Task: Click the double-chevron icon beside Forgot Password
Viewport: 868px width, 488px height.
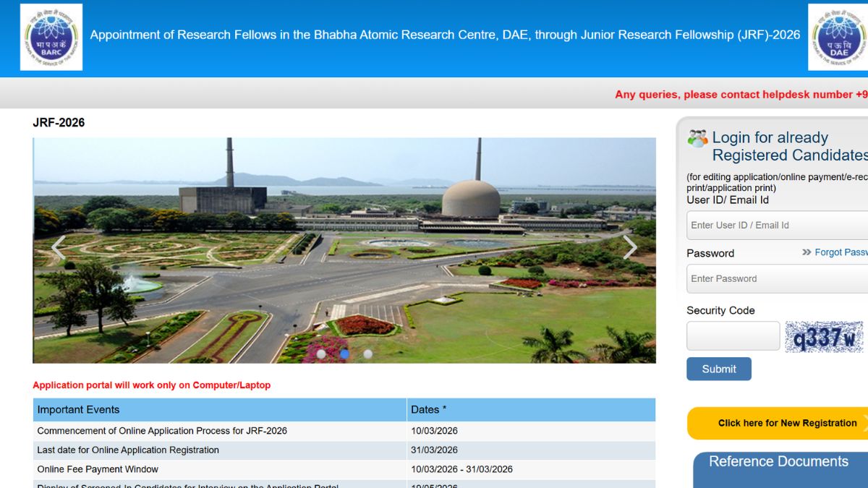Action: 807,252
